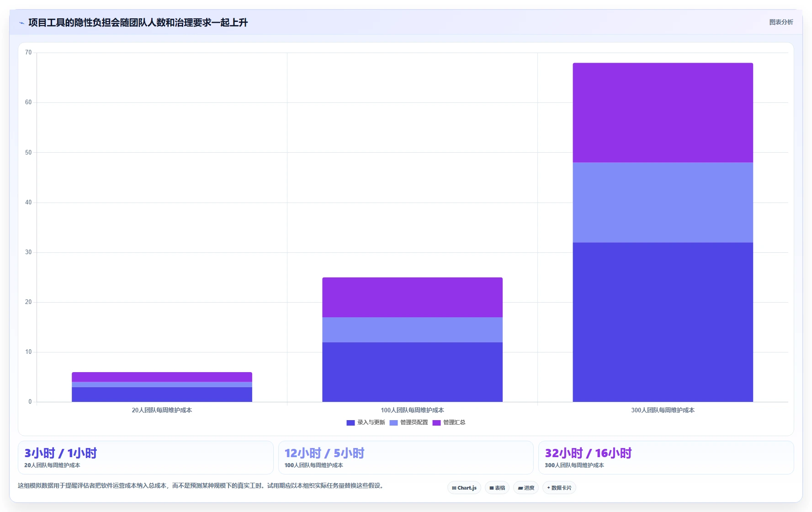
Task: Click the square icon inside the 表格 chip
Action: 491,488
